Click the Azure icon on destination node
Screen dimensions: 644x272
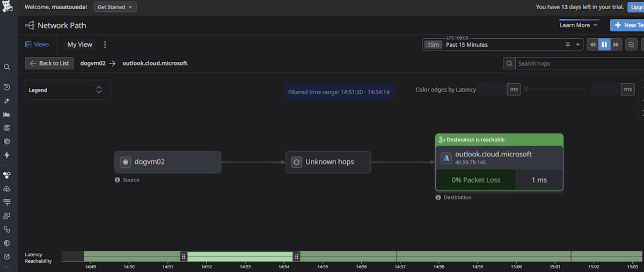click(x=446, y=158)
